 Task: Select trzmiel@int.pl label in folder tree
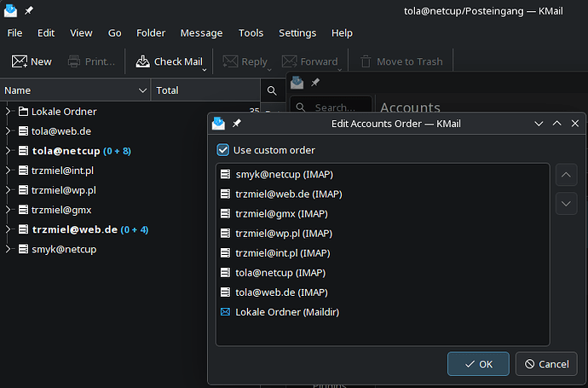[62, 171]
